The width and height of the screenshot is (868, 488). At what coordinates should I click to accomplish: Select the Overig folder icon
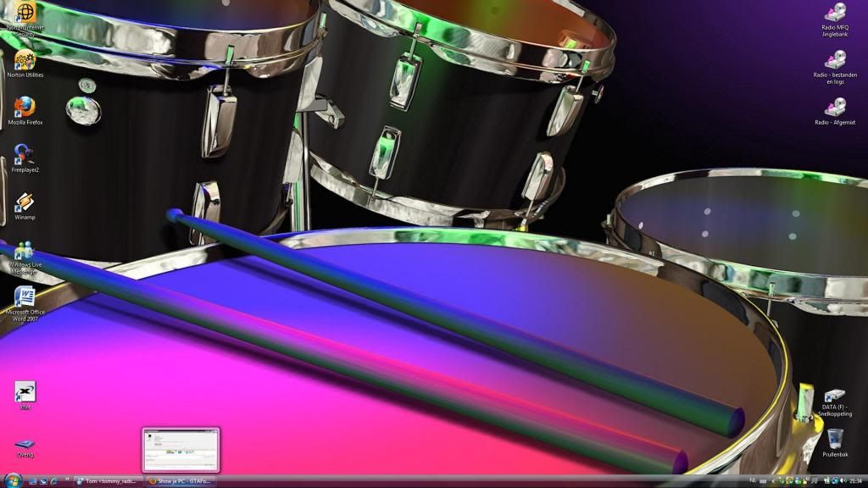click(x=25, y=448)
